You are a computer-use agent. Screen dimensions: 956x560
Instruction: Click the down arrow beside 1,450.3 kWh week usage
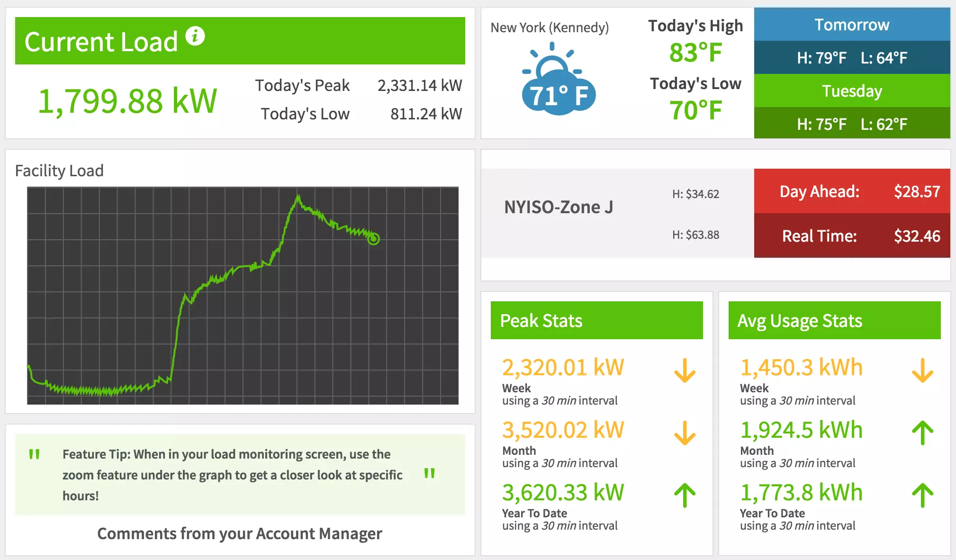[922, 370]
